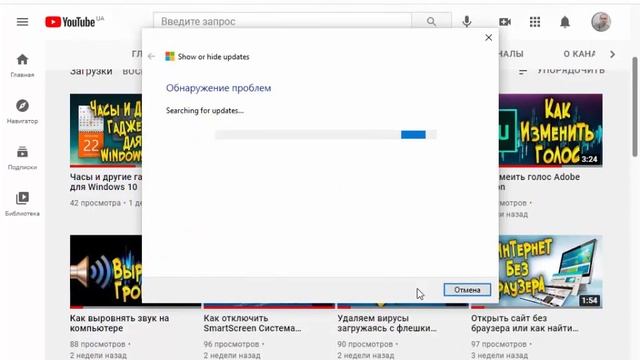
Task: Open the account avatar menu
Action: [x=601, y=22]
